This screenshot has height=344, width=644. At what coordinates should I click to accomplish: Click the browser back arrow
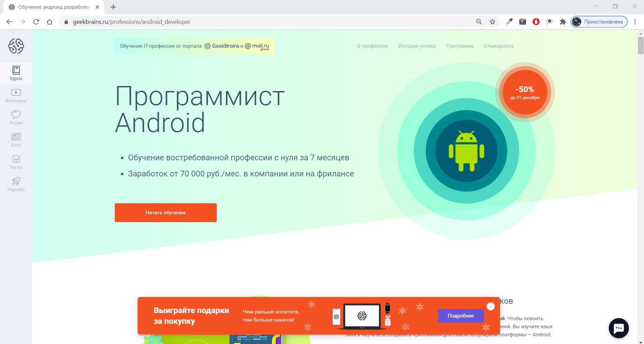tap(9, 22)
